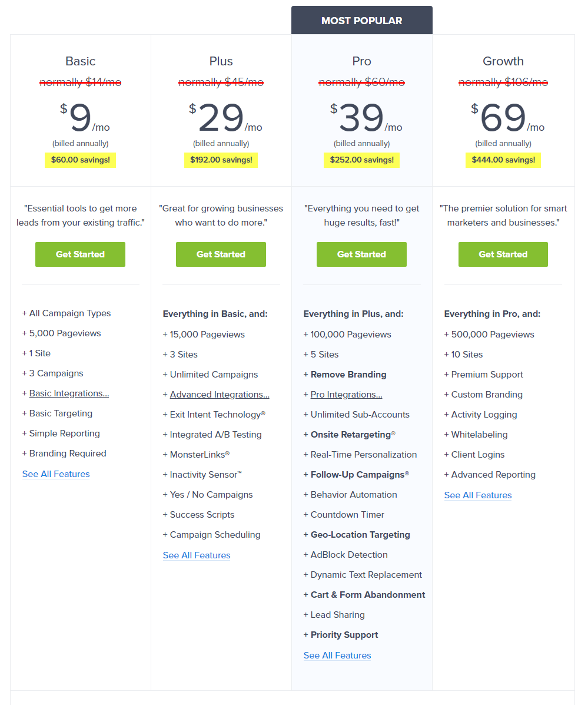
Task: Click the $60.00 savings badge under Basic
Action: pyautogui.click(x=80, y=160)
